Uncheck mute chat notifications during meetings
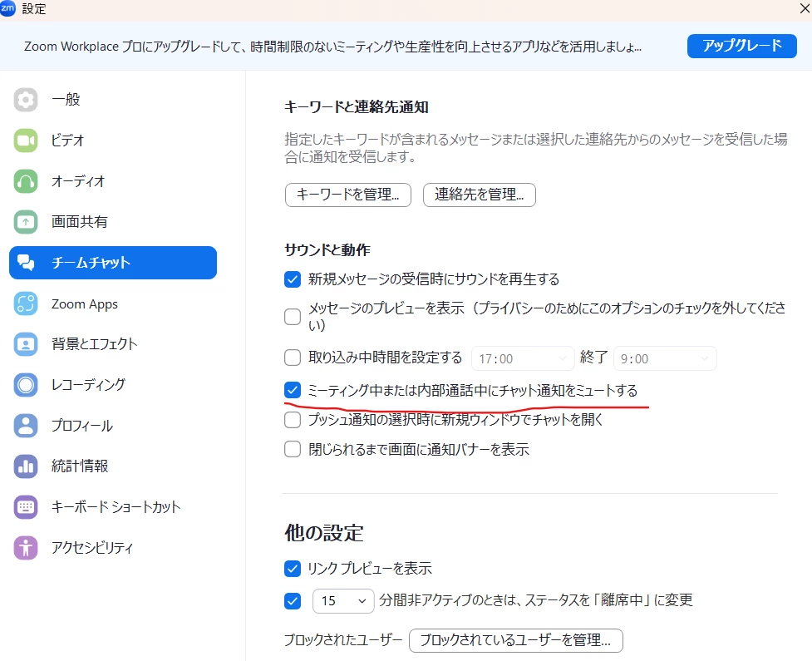This screenshot has width=812, height=661. coord(293,390)
